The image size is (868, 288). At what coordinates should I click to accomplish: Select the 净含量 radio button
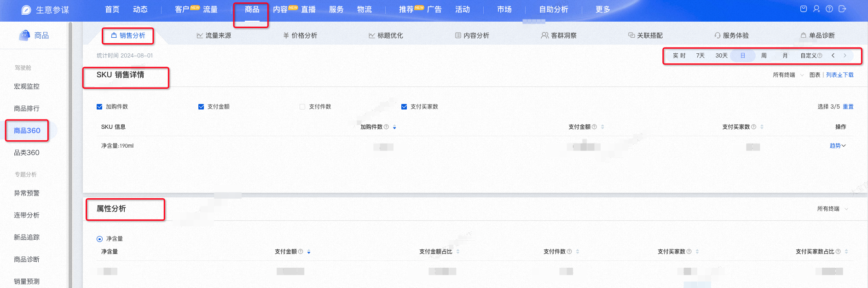[x=99, y=239]
